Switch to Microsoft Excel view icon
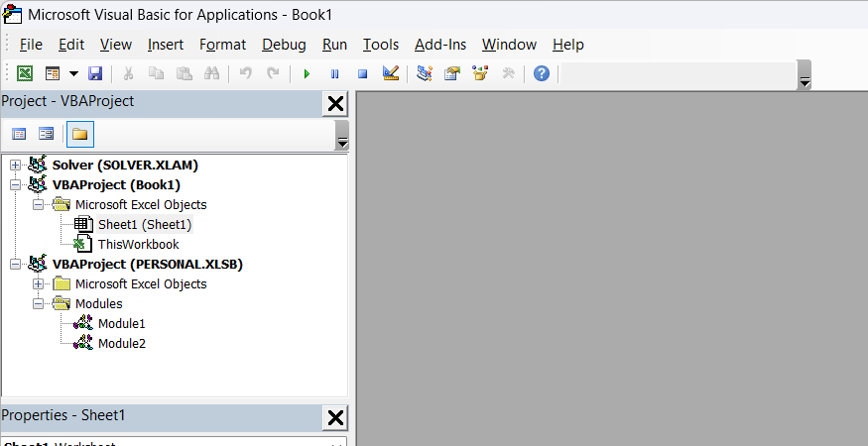Image resolution: width=868 pixels, height=446 pixels. [25, 73]
